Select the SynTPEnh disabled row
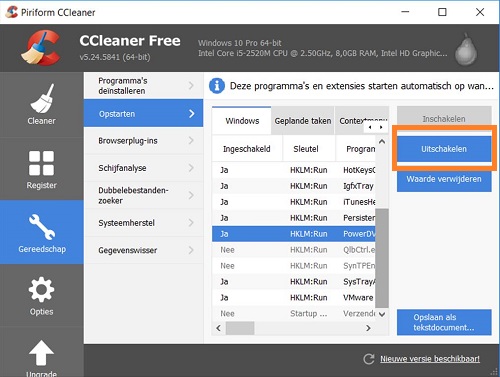Viewport: 500px width, 377px height. click(x=294, y=266)
